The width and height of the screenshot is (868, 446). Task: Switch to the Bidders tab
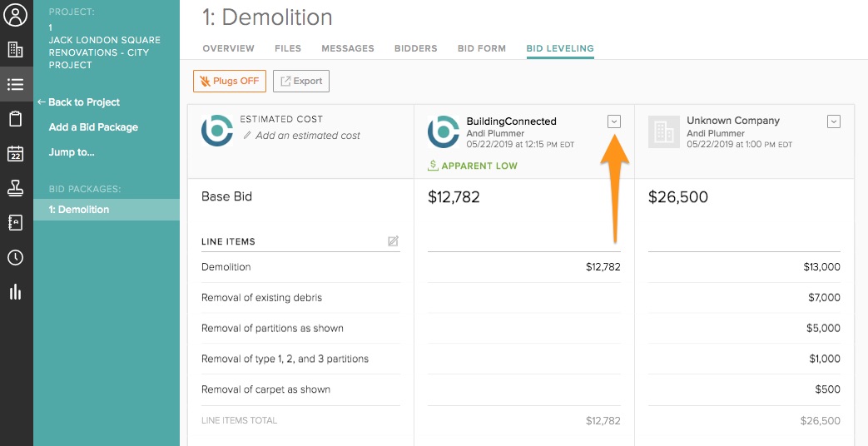(416, 48)
